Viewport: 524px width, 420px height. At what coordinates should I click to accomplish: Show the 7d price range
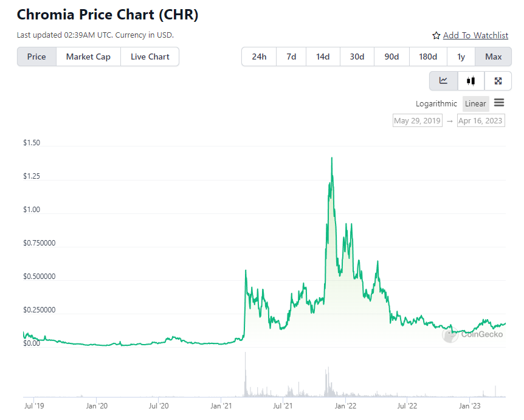click(291, 57)
